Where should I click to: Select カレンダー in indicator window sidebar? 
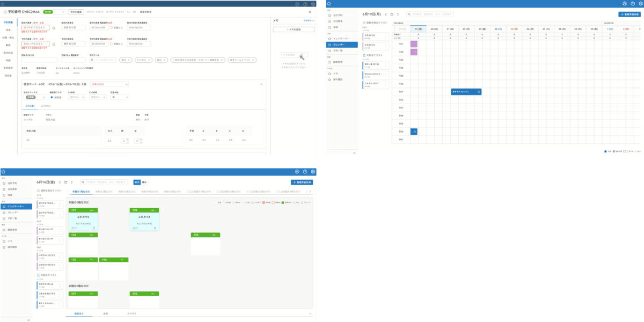pyautogui.click(x=16, y=213)
